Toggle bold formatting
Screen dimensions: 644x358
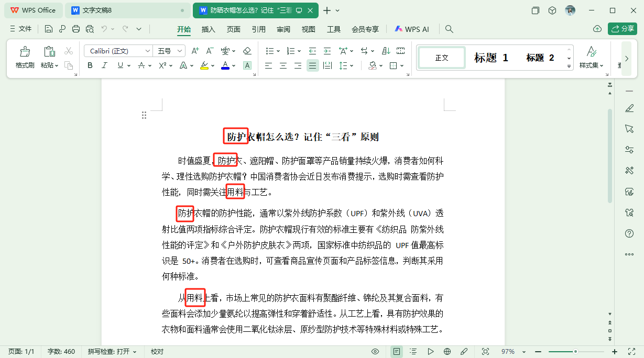[89, 65]
